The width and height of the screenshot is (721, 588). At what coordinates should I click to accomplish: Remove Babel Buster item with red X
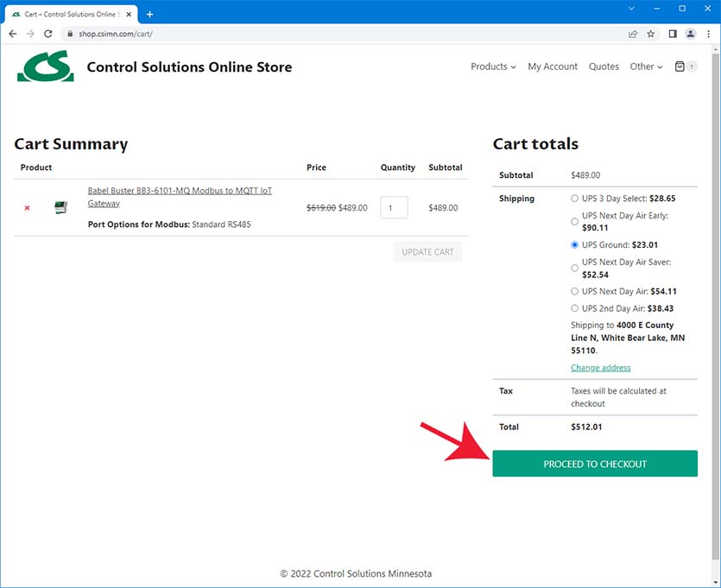[27, 208]
